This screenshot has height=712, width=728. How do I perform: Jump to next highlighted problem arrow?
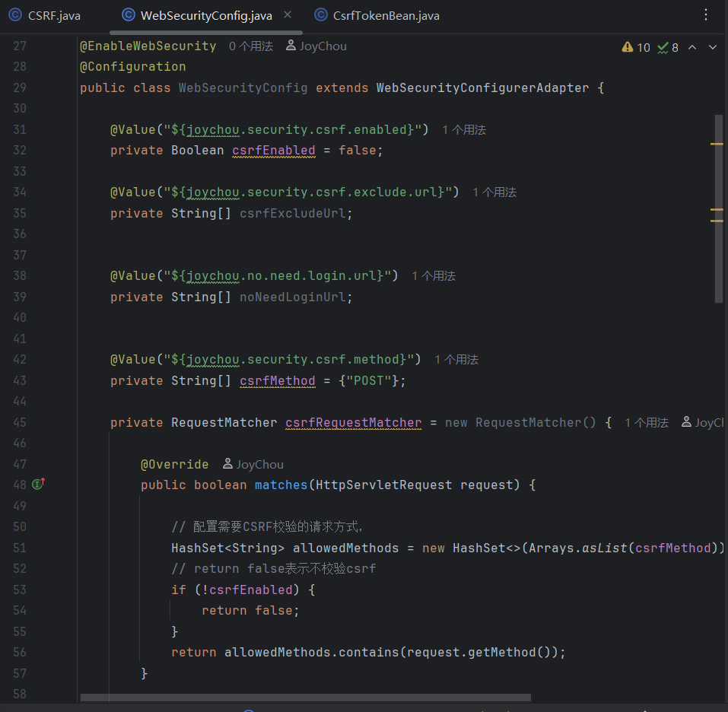[713, 47]
